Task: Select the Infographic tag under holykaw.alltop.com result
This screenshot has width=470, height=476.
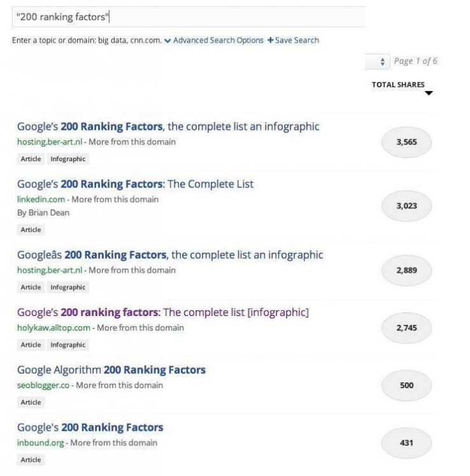Action: pyautogui.click(x=68, y=345)
